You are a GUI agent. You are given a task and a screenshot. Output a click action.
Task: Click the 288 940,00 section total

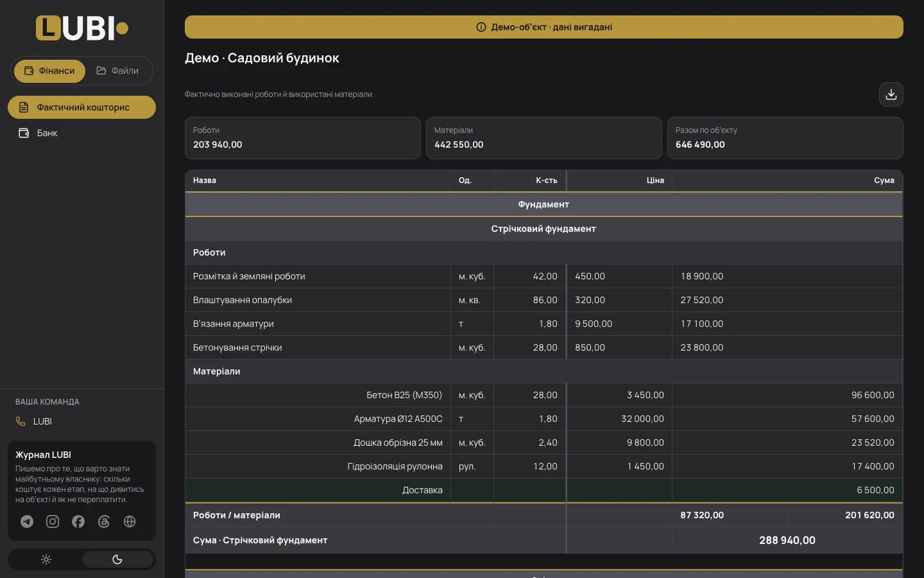coord(787,541)
